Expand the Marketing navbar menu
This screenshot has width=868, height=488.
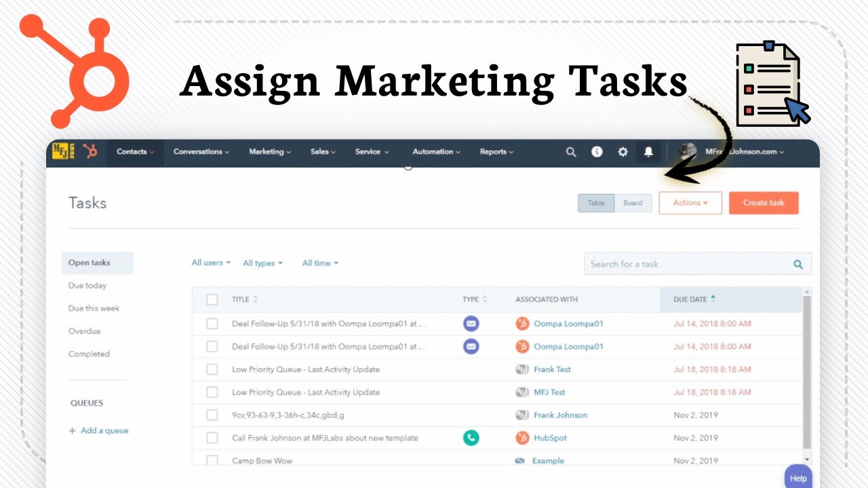270,152
